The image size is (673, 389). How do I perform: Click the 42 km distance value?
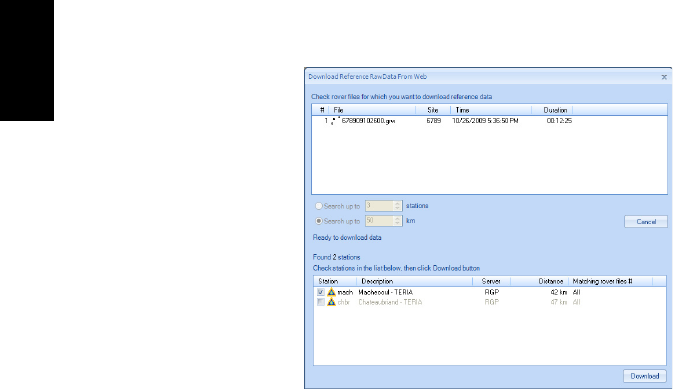[x=558, y=292]
